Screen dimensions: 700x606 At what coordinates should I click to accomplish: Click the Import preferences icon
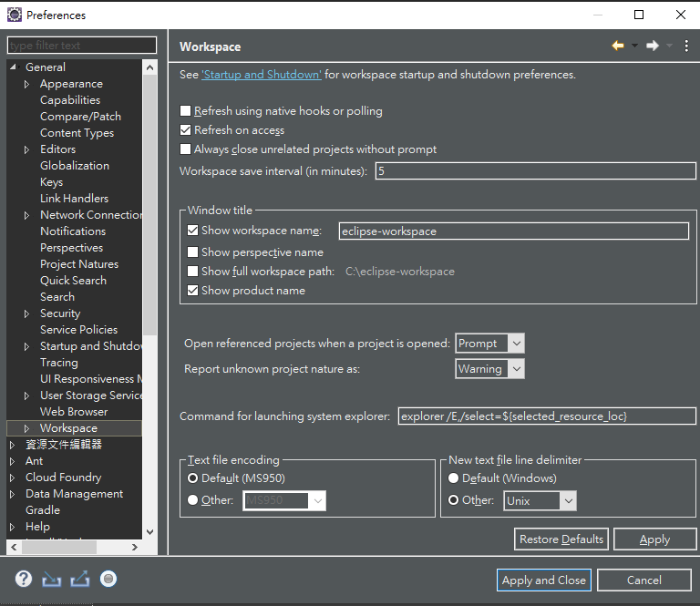51,580
